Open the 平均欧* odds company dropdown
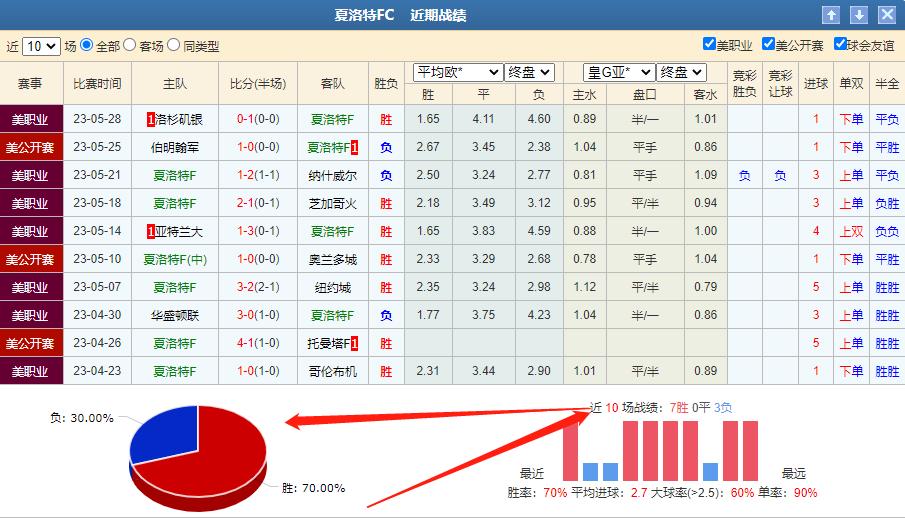Viewport: 905px width, 518px height. [x=457, y=72]
